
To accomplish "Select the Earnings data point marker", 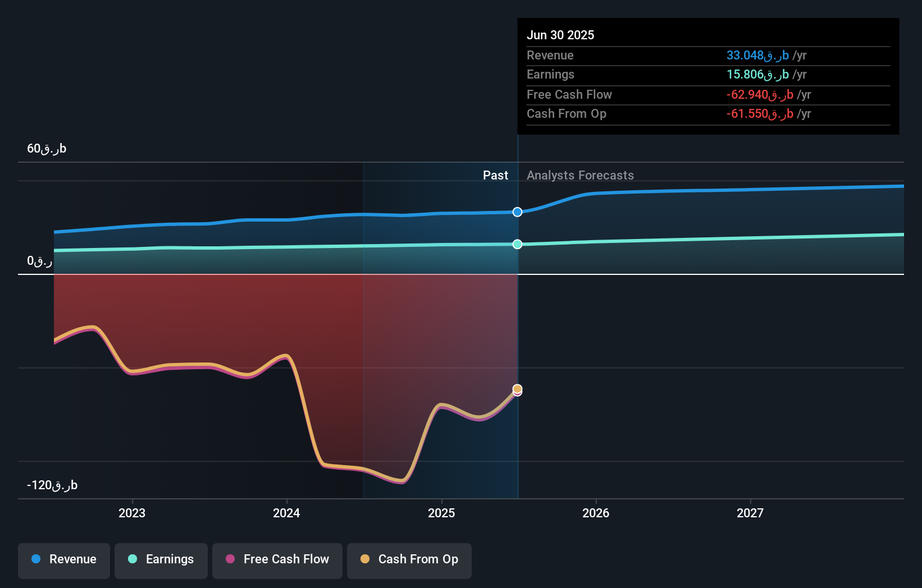I will [517, 244].
